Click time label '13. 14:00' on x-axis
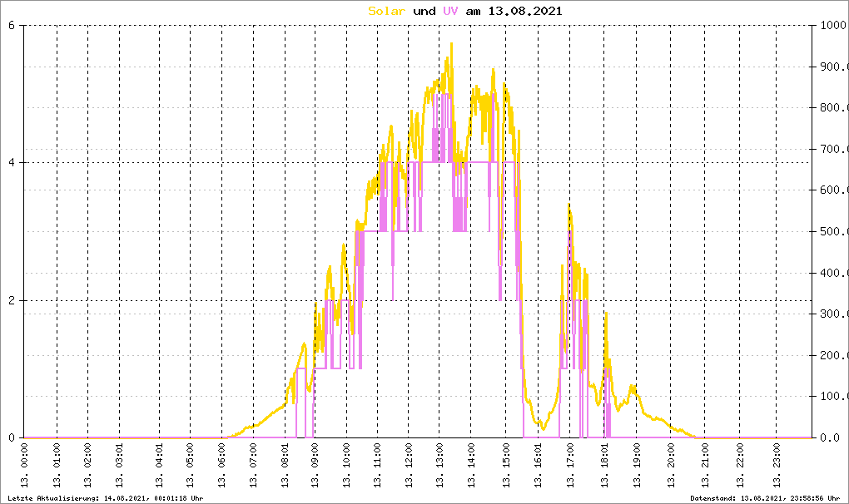 pos(471,465)
